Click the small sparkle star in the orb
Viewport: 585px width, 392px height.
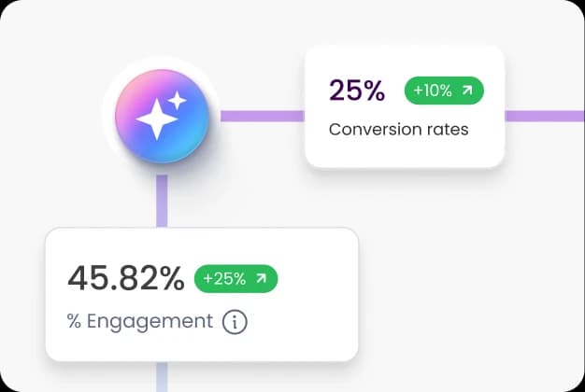[178, 100]
